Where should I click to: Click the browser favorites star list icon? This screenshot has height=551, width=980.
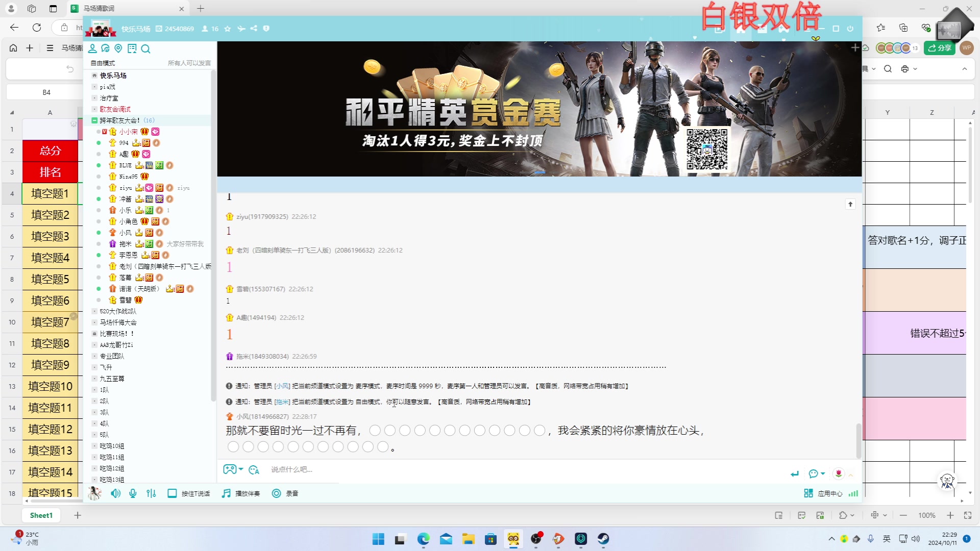[x=881, y=28]
